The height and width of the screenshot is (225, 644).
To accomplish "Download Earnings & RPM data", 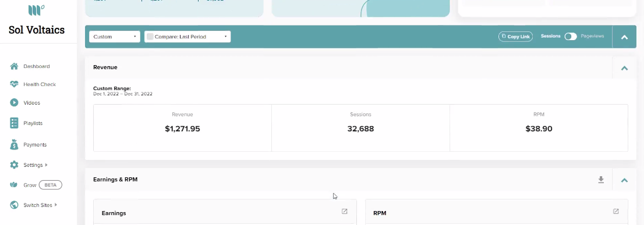I will point(601,180).
